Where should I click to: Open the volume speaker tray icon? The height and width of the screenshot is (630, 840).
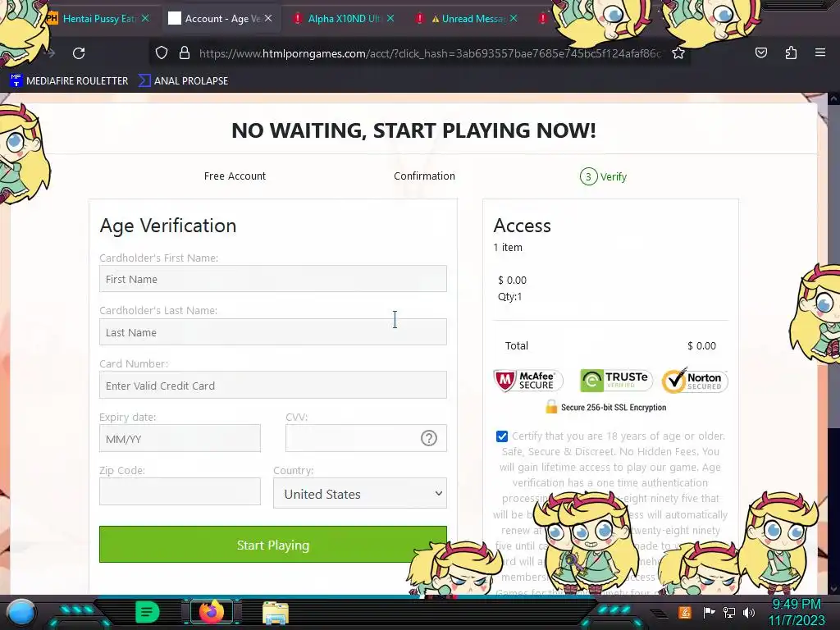tap(749, 612)
